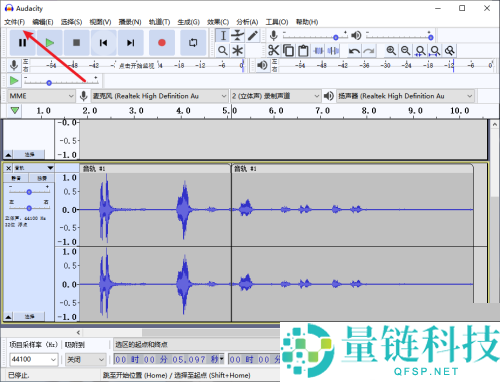Viewport: 500px width, 382px height.
Task: Click the microphone icon on the record meter
Action: (14, 65)
